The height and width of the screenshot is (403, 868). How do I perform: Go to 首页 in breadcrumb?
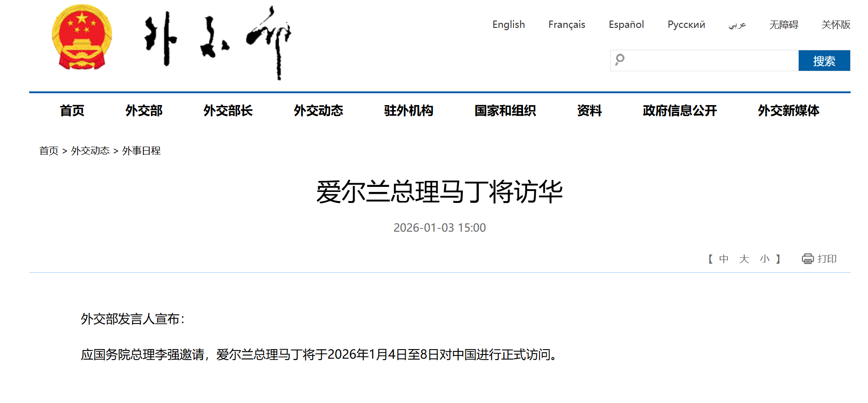tap(49, 151)
